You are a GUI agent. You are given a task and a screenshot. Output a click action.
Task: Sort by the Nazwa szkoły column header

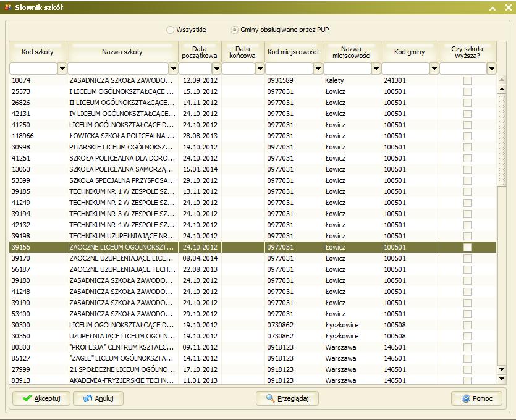click(x=122, y=52)
